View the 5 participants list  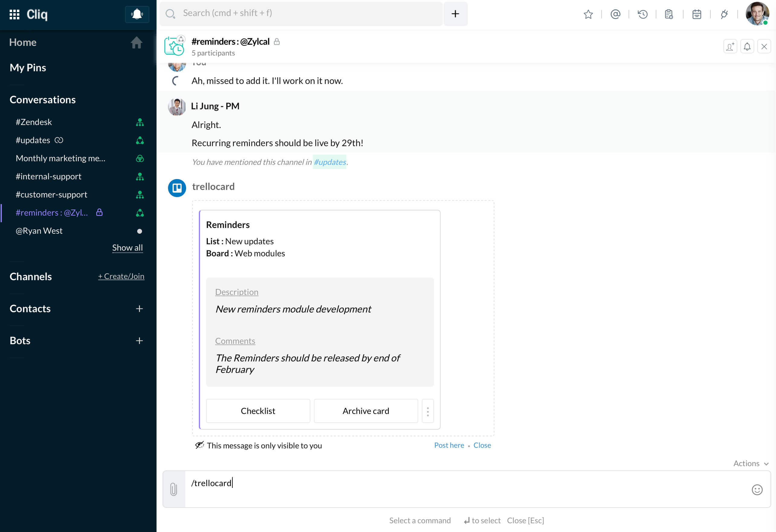click(213, 53)
